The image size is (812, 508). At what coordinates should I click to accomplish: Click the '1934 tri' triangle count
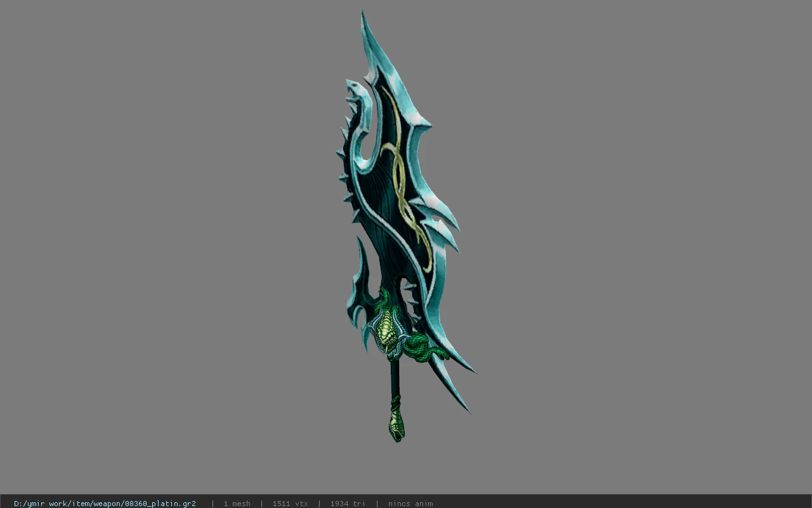click(348, 504)
